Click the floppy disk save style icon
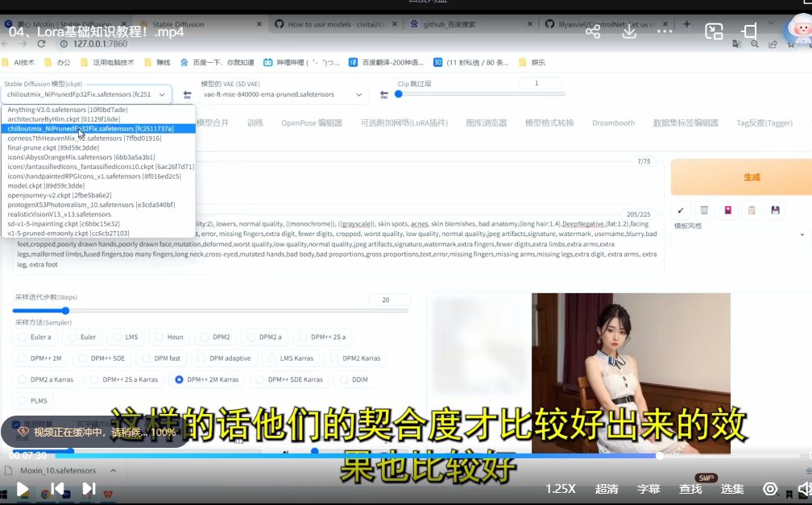The image size is (812, 505). point(775,210)
